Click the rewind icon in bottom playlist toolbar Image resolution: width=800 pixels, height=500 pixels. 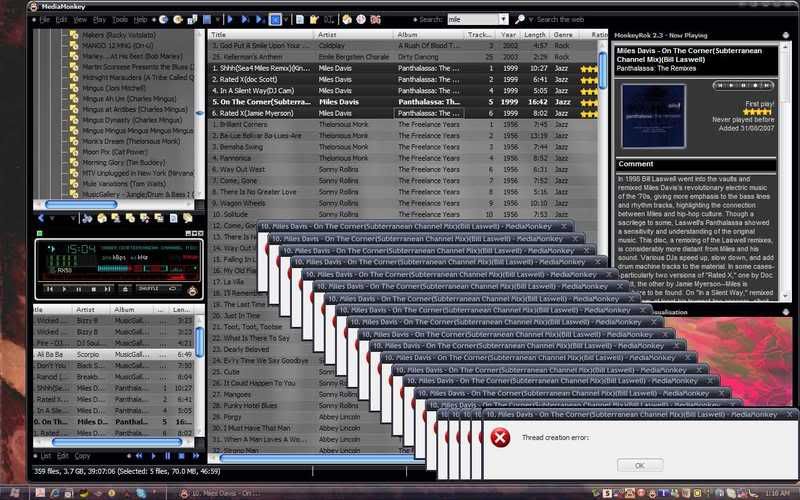tap(139, 456)
